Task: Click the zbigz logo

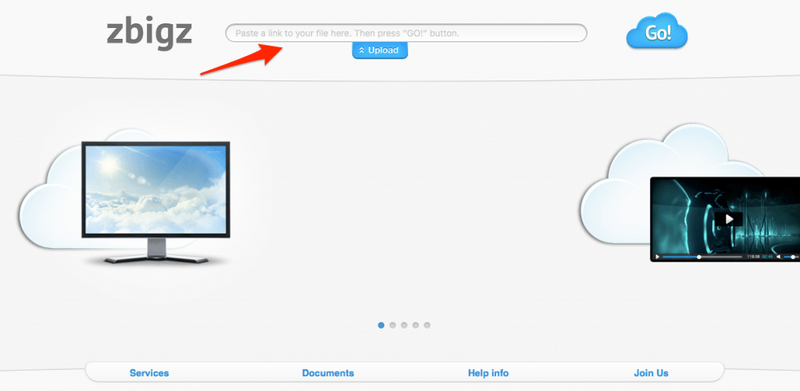Action: [x=149, y=33]
